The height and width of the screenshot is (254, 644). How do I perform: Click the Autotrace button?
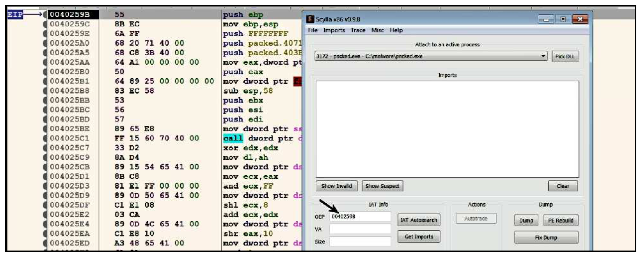(476, 218)
